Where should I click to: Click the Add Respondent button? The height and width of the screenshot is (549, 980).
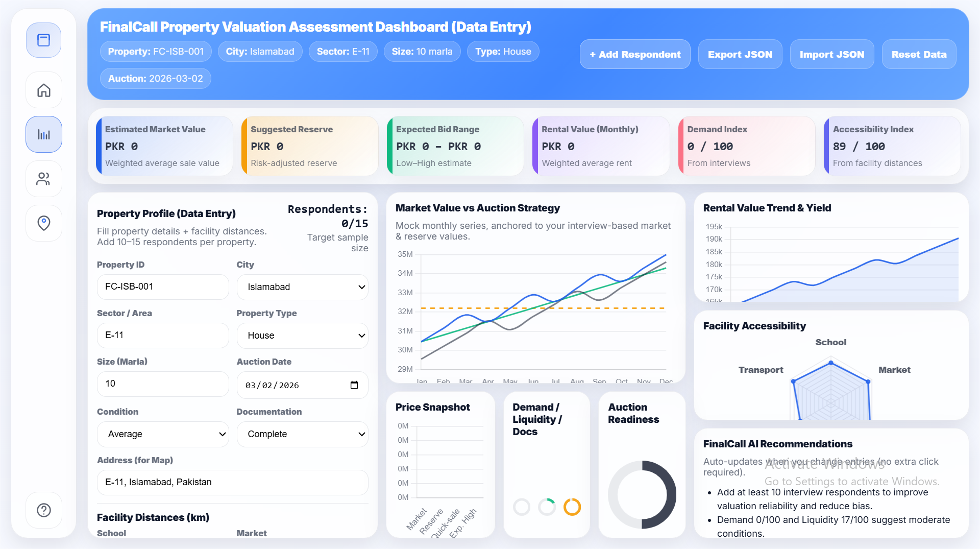pyautogui.click(x=634, y=54)
